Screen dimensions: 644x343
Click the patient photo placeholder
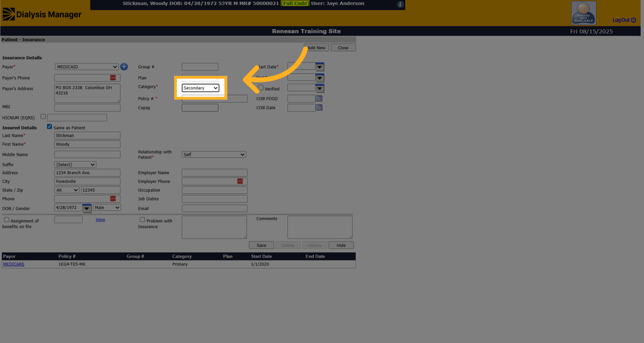tap(584, 13)
